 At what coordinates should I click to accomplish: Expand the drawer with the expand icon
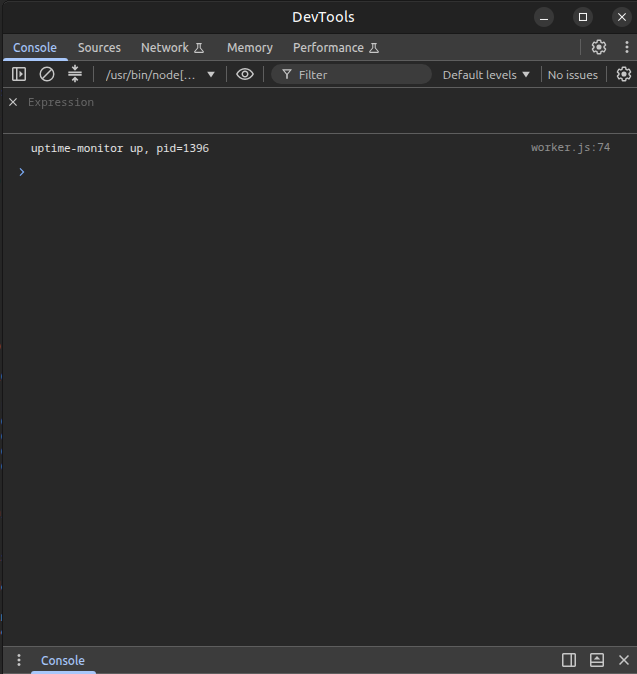[597, 660]
